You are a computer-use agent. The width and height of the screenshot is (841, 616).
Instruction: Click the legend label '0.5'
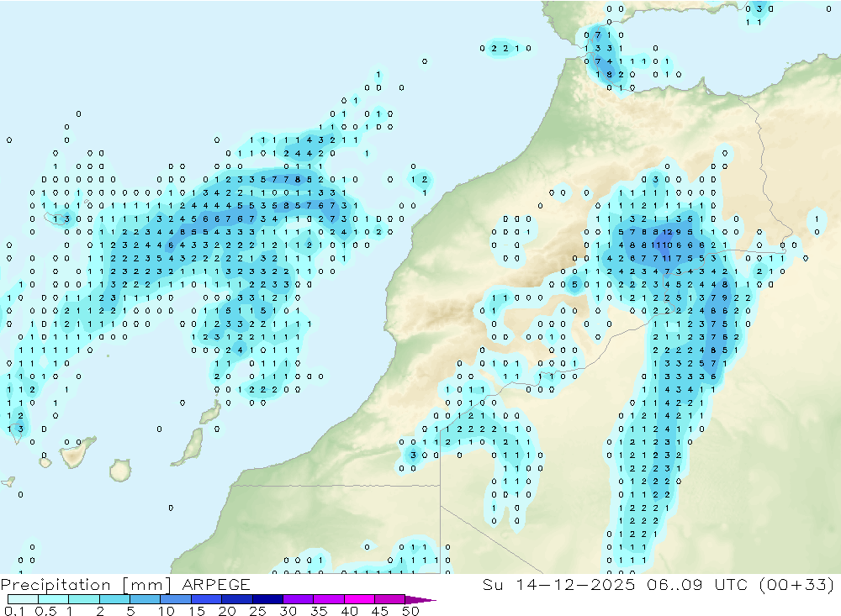[x=45, y=611]
